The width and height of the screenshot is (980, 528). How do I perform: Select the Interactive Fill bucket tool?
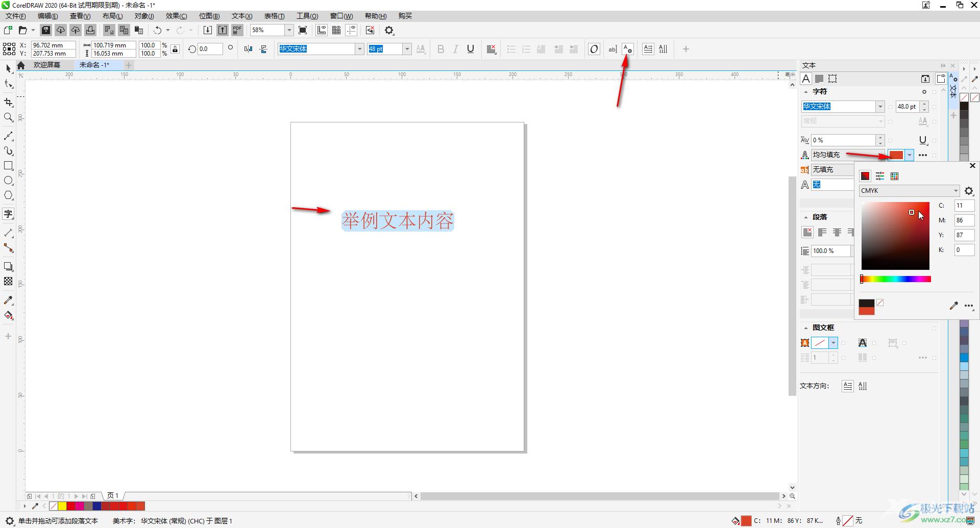pyautogui.click(x=8, y=315)
